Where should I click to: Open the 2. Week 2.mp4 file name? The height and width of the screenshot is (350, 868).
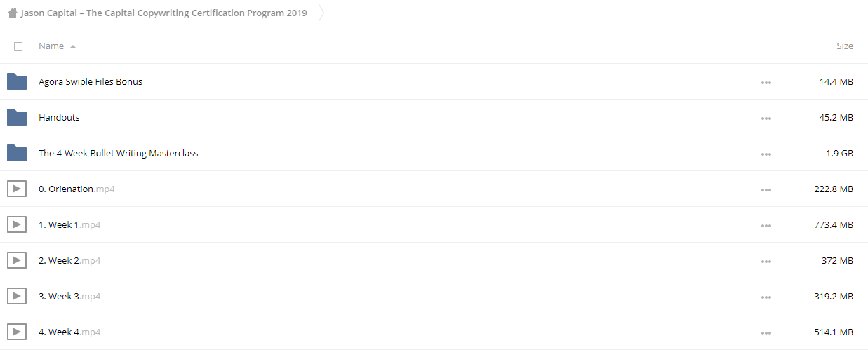pyautogui.click(x=69, y=260)
